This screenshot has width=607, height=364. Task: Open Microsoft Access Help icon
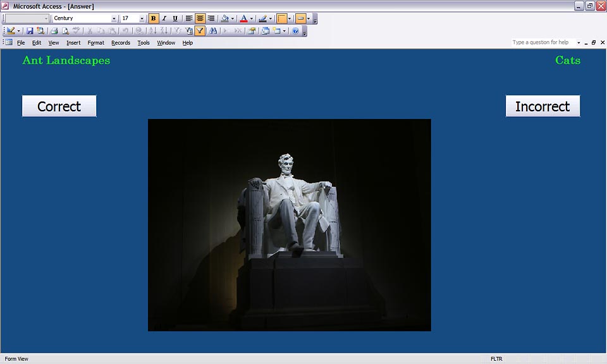tap(295, 30)
